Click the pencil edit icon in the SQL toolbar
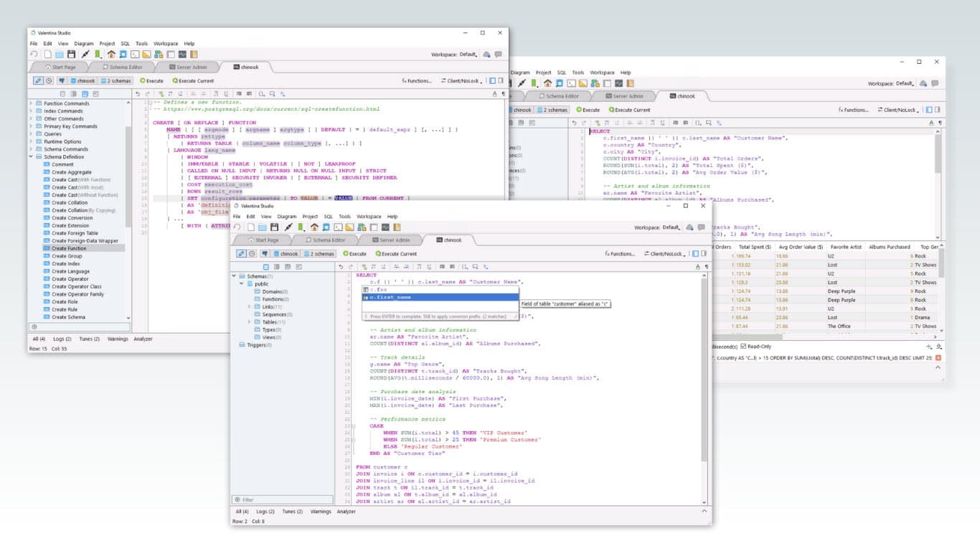This screenshot has height=551, width=980. (x=242, y=253)
